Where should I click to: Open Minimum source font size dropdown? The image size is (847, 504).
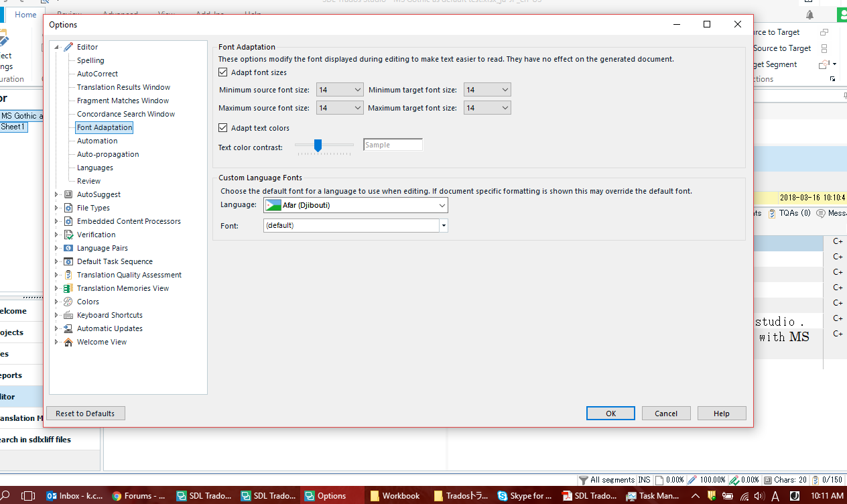click(339, 90)
